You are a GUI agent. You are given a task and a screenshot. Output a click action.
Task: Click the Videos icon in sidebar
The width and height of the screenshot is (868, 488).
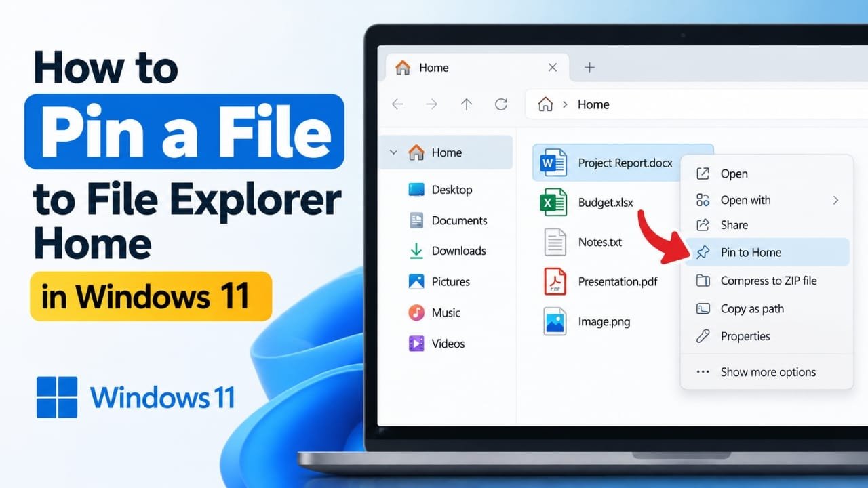pyautogui.click(x=416, y=344)
